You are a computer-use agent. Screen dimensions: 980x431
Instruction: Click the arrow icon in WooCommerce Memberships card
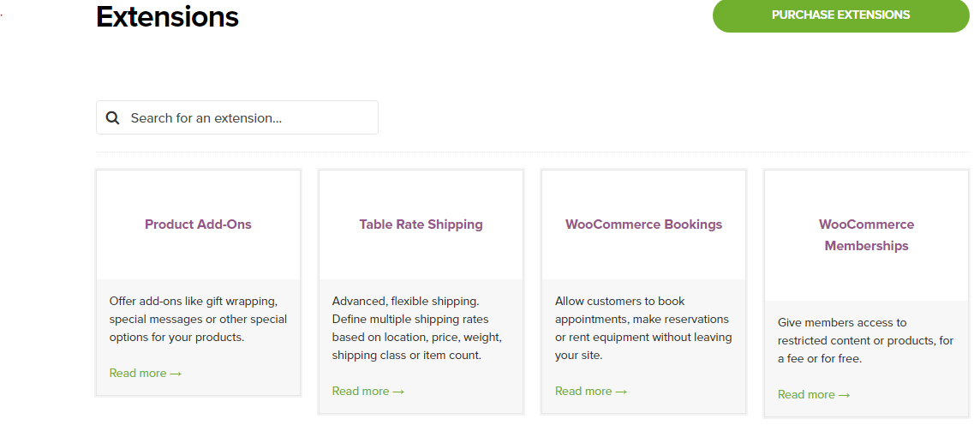(844, 395)
